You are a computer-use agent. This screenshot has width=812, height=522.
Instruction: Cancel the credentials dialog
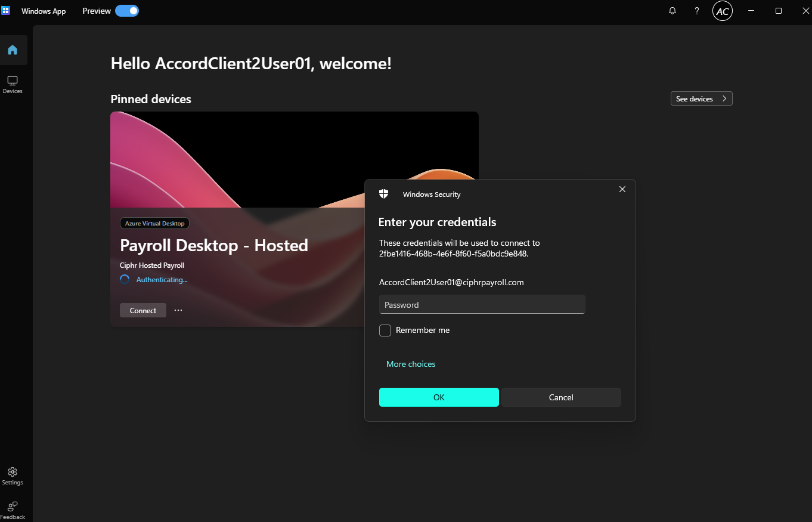(561, 397)
